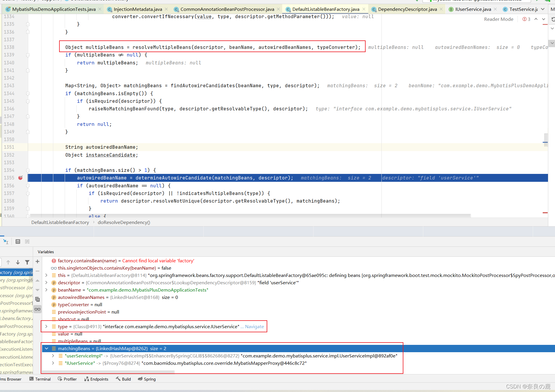Click the Navigate link next to the type variable
555x392 pixels.
[x=254, y=326]
